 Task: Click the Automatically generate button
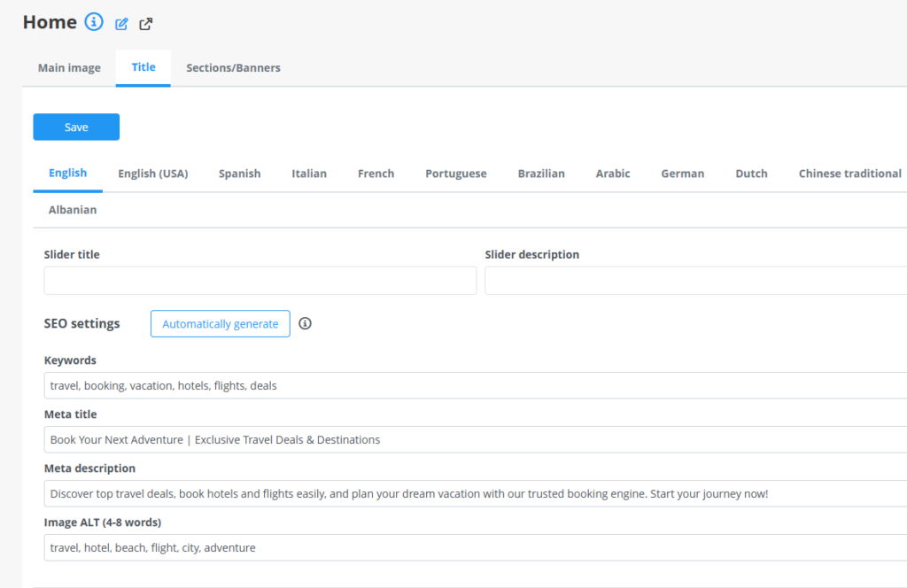221,324
